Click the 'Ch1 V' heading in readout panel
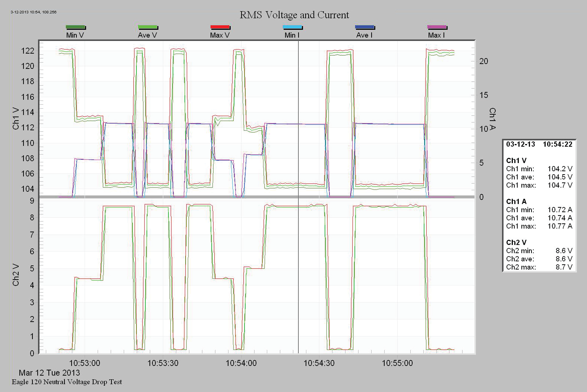The height and width of the screenshot is (392, 587). point(516,160)
